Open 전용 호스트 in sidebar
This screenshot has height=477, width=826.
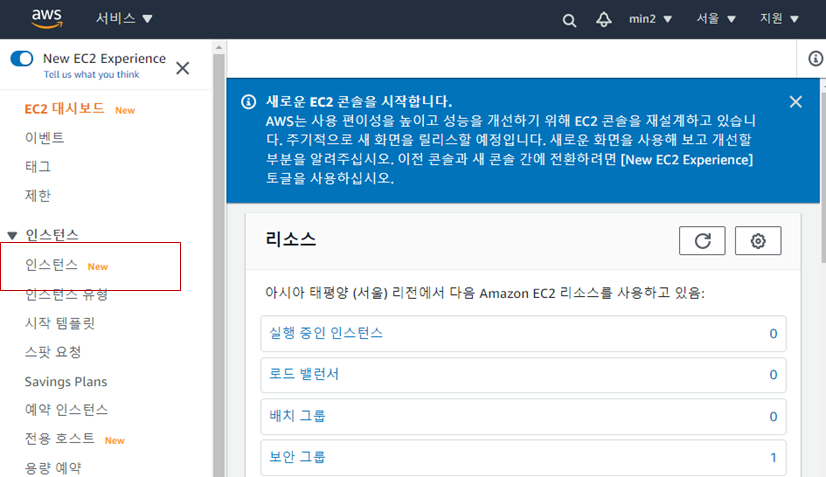pos(60,439)
